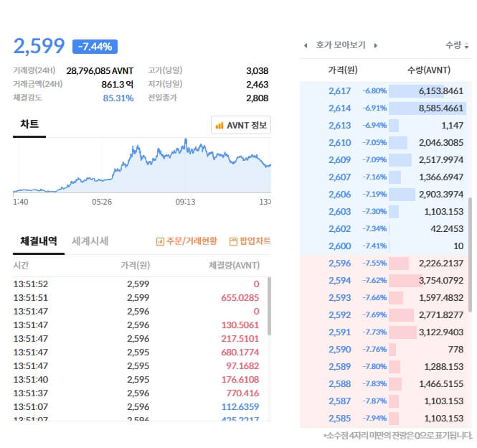Select ask price 2,610

(339, 143)
